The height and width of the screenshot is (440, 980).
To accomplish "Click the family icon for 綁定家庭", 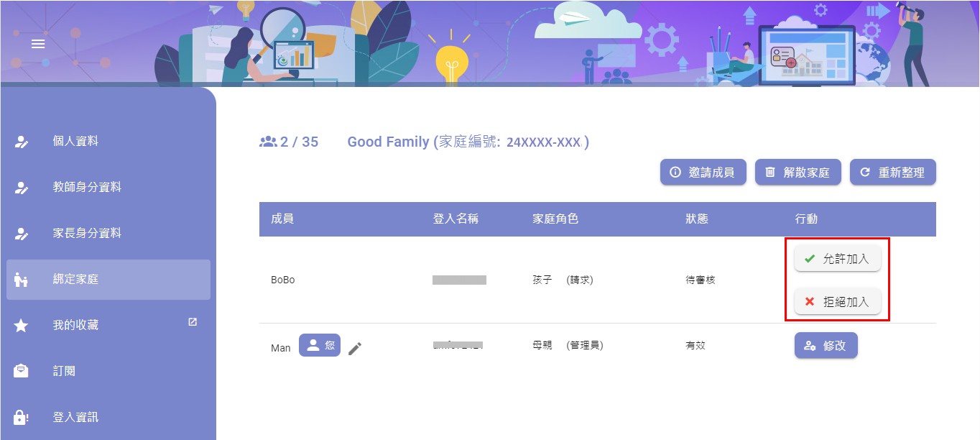I will tap(22, 280).
